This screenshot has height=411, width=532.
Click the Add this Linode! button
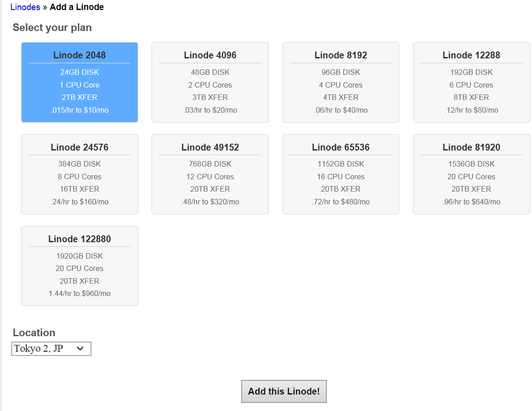click(x=284, y=391)
